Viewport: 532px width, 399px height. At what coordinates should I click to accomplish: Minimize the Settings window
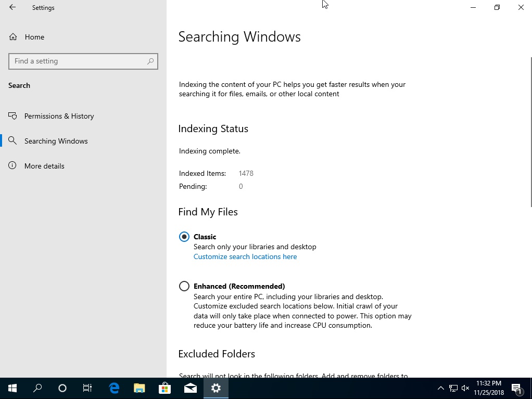(x=473, y=7)
